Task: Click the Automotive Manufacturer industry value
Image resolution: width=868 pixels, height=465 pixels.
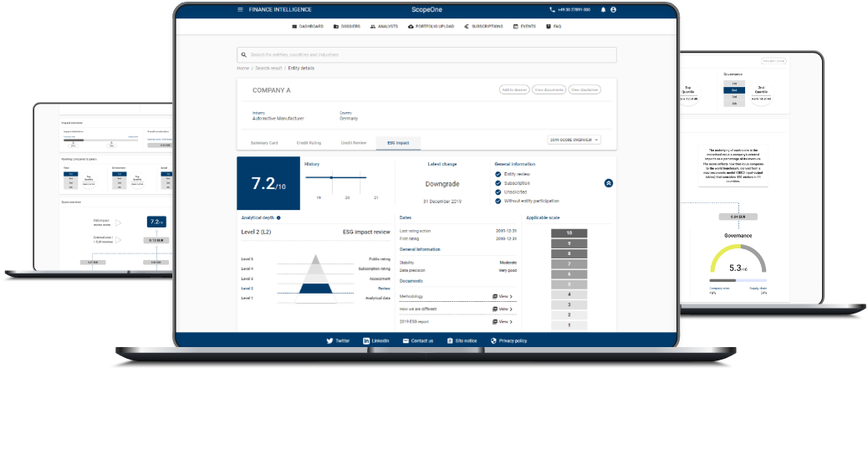Action: pos(278,119)
